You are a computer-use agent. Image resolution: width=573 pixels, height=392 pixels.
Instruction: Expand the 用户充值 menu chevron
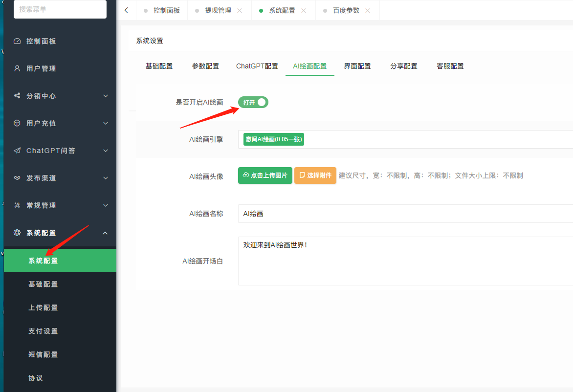(106, 123)
